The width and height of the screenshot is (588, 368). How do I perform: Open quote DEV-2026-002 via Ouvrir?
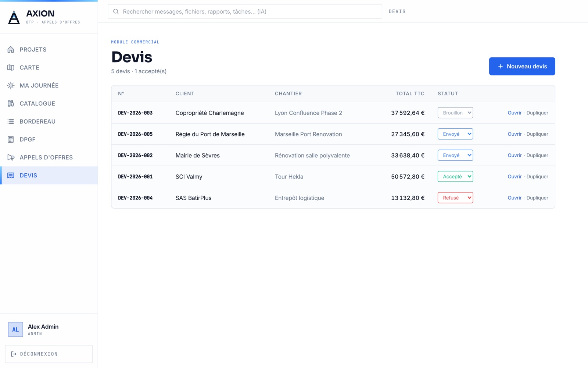click(514, 155)
